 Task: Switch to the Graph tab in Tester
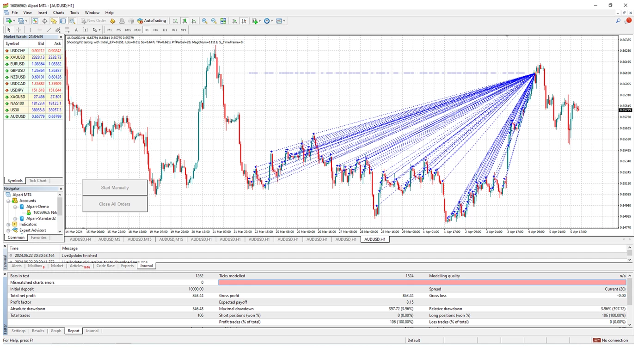click(56, 331)
